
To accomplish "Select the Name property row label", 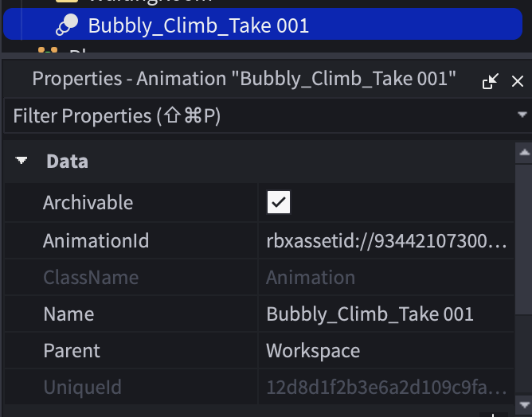I will (x=68, y=314).
